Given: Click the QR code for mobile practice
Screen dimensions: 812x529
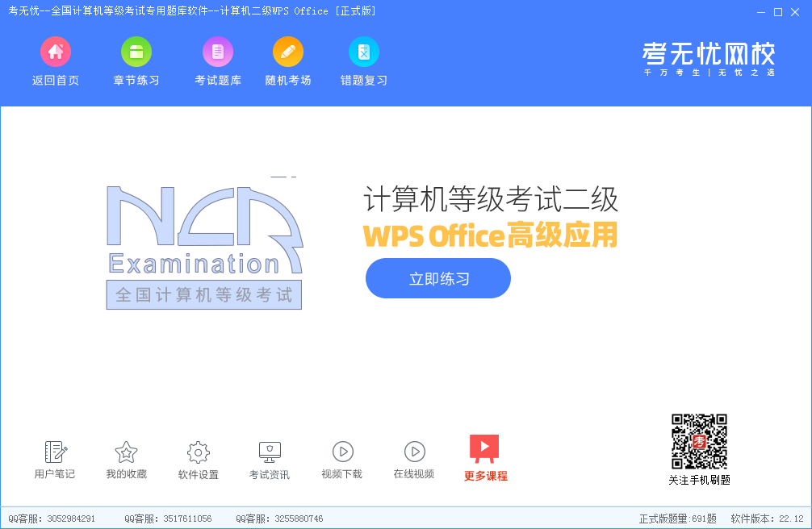Looking at the screenshot, I should point(699,442).
